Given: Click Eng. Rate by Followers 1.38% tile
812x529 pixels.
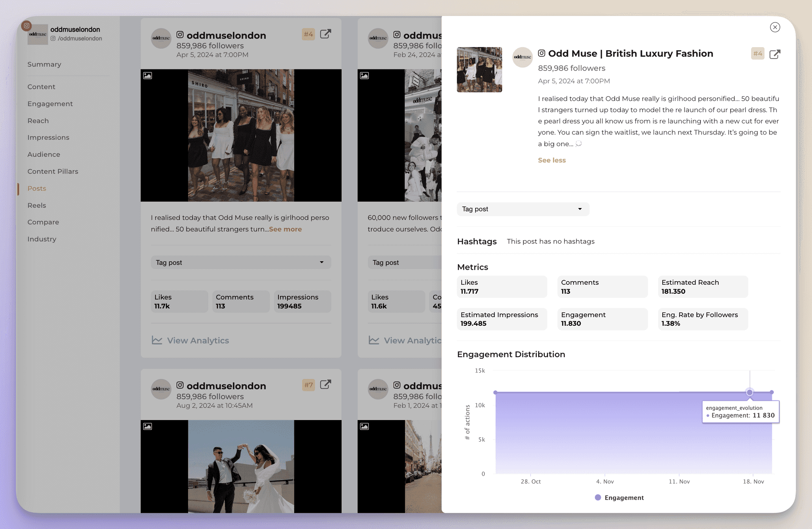Looking at the screenshot, I should coord(703,319).
